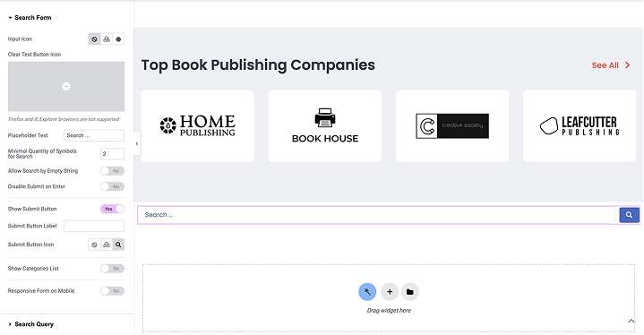This screenshot has height=335, width=644.
Task: Select 'None' option for Input Icon
Action: pyautogui.click(x=94, y=39)
